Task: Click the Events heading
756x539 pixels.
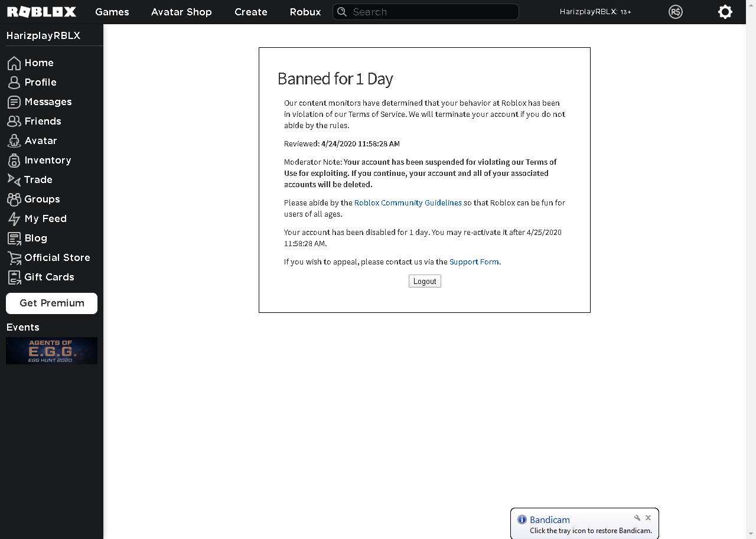Action: (22, 328)
